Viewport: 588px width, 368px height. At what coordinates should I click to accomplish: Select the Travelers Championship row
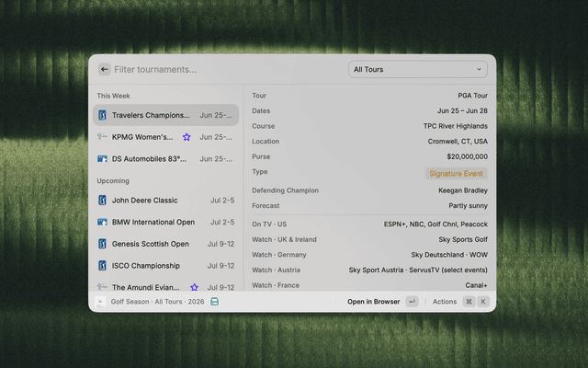[x=165, y=115]
